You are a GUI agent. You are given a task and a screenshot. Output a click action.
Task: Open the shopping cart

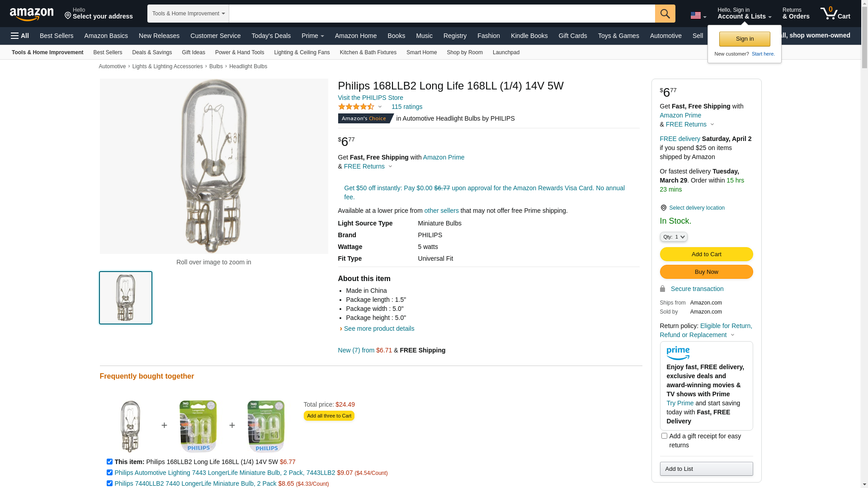[x=835, y=14]
